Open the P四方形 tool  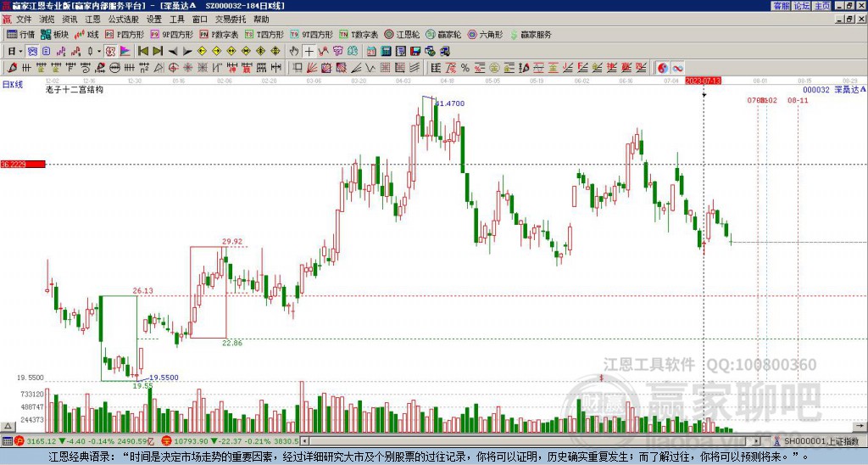(125, 34)
